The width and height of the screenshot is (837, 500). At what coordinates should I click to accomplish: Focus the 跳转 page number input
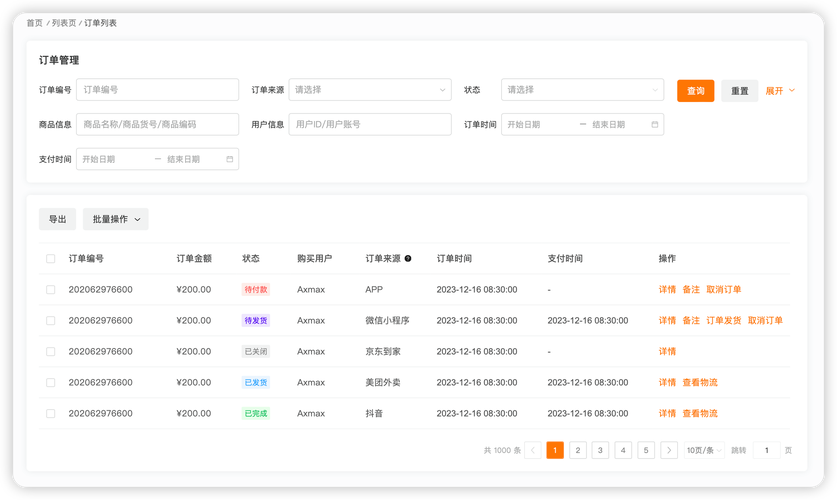pos(767,450)
